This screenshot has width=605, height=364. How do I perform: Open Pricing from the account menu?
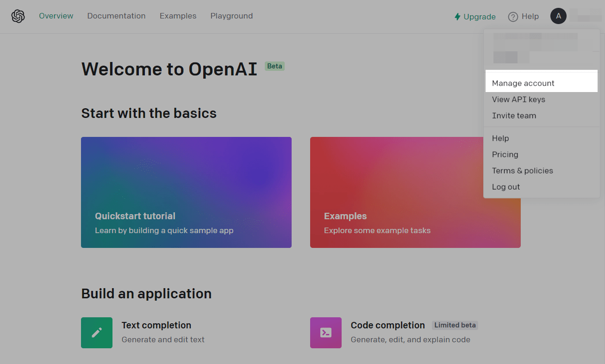[x=505, y=154]
